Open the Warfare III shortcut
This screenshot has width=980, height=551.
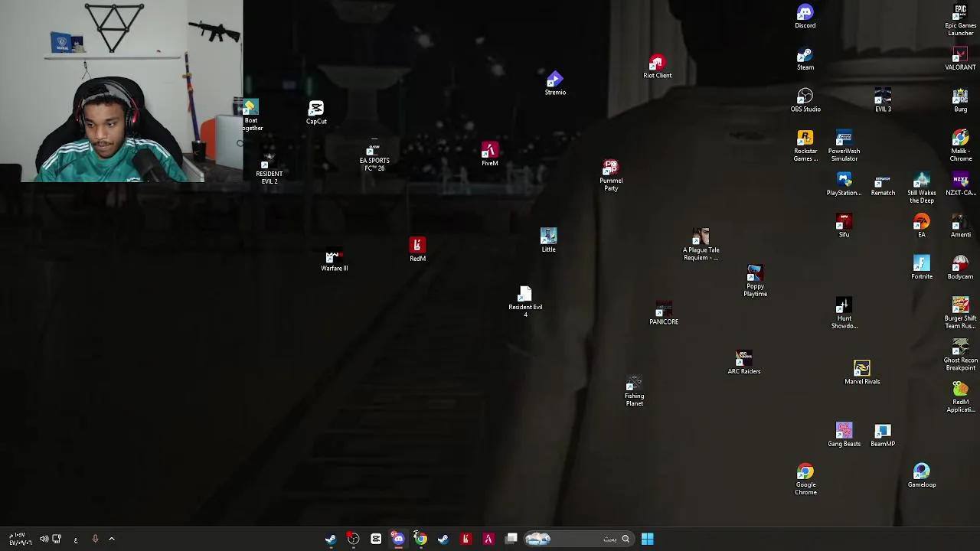click(334, 260)
